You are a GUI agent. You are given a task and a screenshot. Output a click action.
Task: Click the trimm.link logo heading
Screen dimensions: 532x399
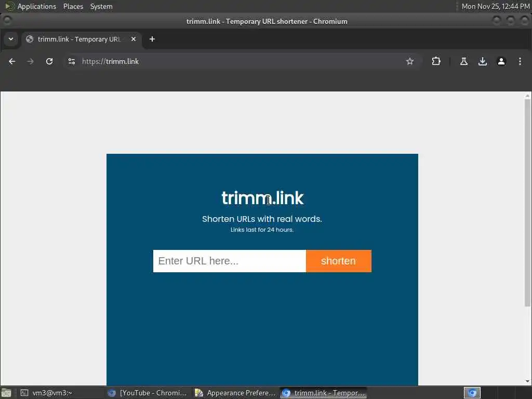pos(262,198)
